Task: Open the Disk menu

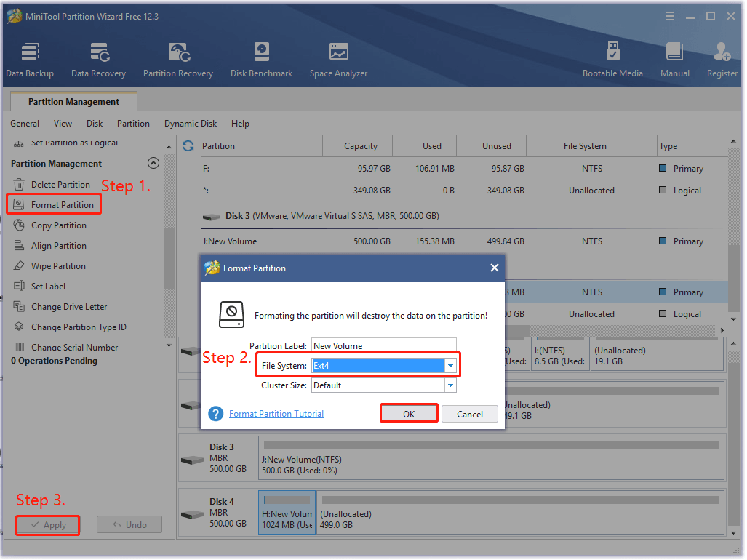Action: click(x=95, y=124)
